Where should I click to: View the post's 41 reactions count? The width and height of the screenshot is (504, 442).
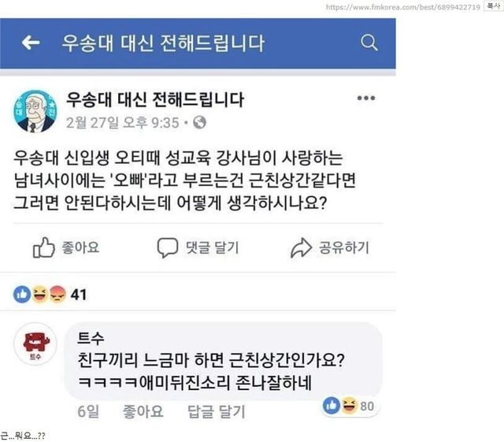pyautogui.click(x=78, y=295)
